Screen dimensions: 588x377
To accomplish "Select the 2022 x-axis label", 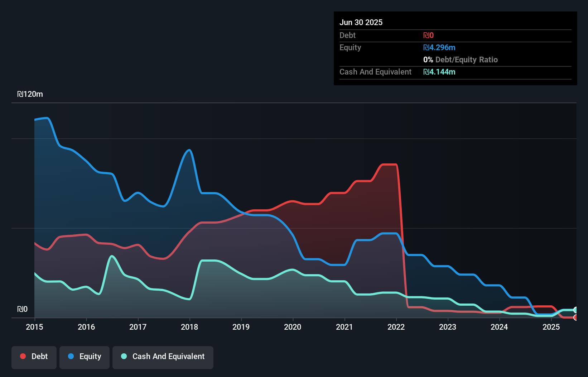I will pos(396,327).
